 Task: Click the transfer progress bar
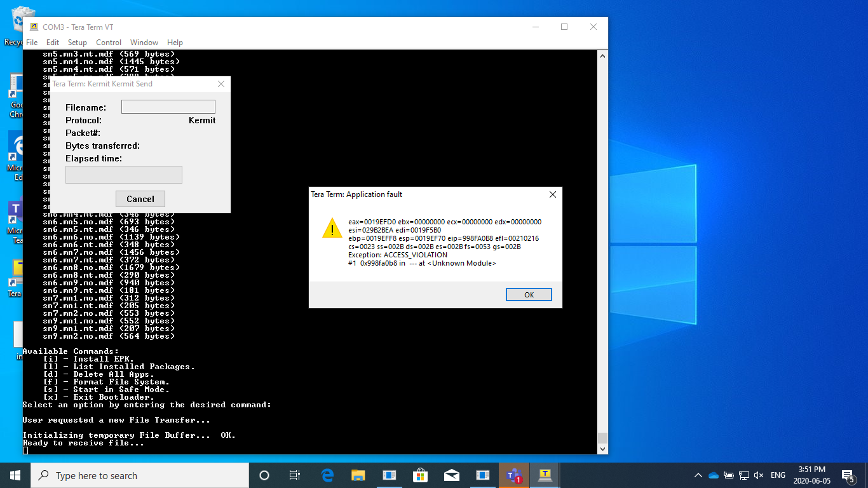124,175
